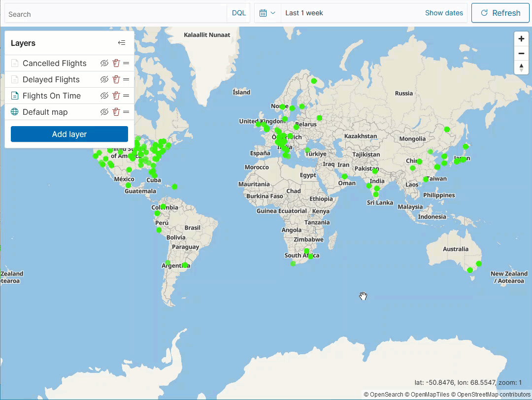Grab Default map reorder handle
The image size is (532, 400).
[126, 112]
